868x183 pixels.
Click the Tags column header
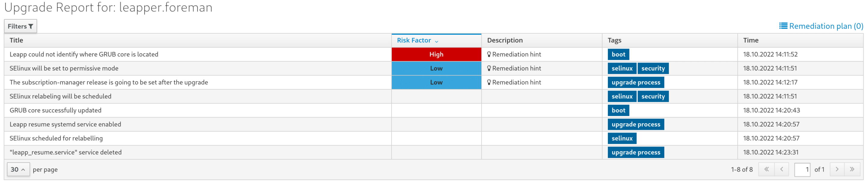click(614, 40)
